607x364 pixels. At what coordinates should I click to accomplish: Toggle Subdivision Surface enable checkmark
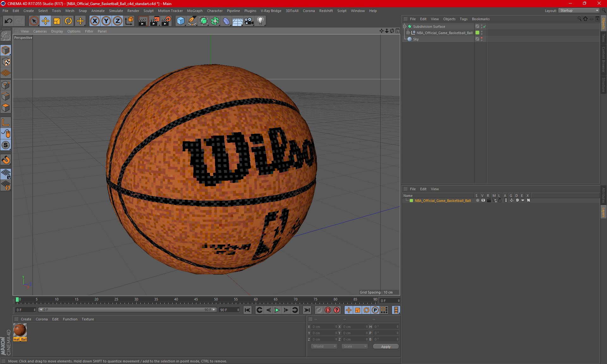click(484, 27)
